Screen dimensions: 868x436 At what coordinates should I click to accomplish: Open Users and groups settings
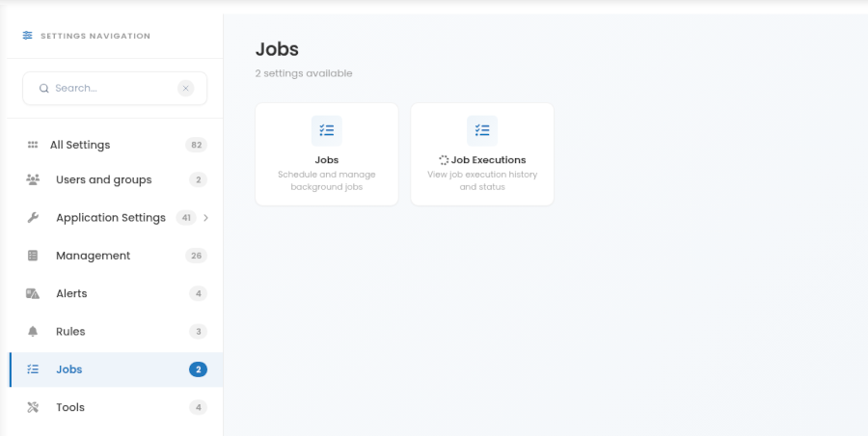point(115,179)
